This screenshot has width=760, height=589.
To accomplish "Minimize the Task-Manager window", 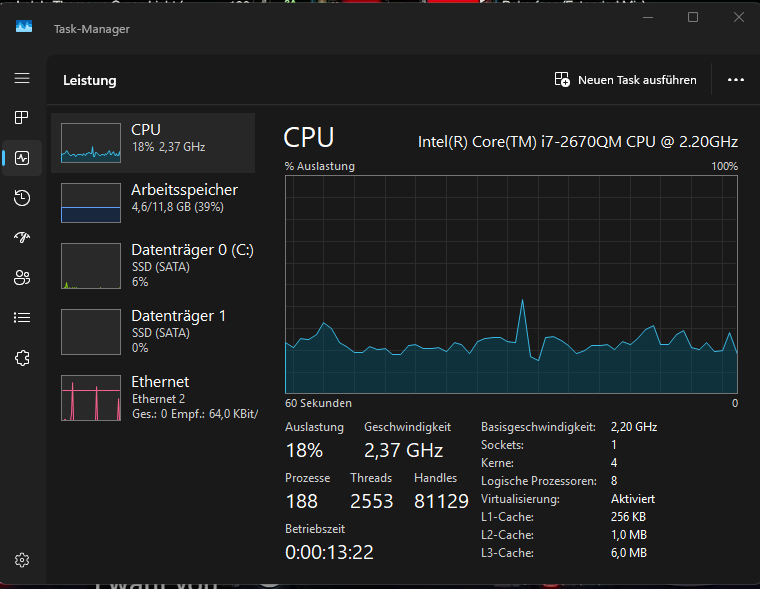I will coord(648,17).
